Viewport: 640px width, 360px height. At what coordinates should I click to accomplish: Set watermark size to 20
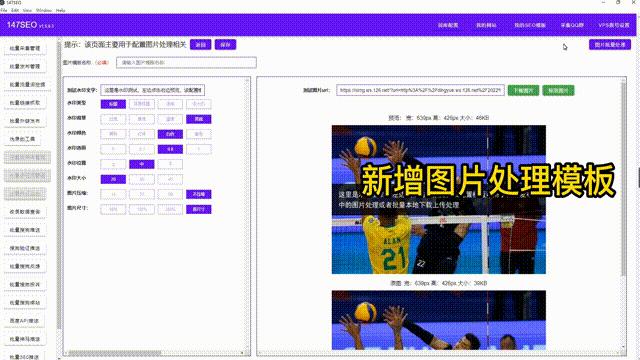pyautogui.click(x=113, y=179)
